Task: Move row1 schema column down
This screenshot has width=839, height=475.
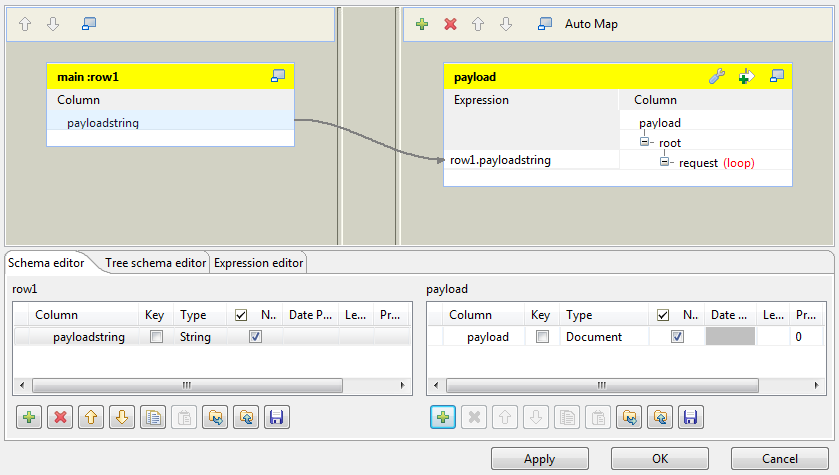Action: tap(122, 417)
